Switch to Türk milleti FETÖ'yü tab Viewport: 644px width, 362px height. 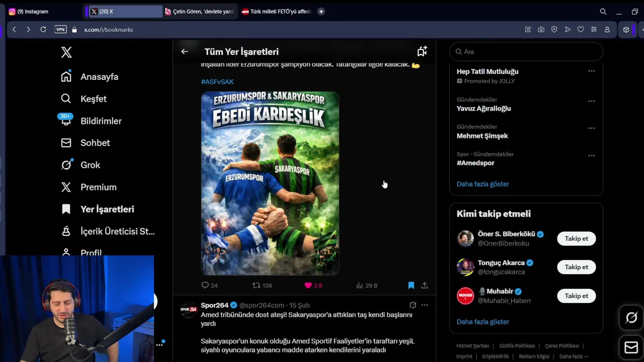click(x=276, y=12)
